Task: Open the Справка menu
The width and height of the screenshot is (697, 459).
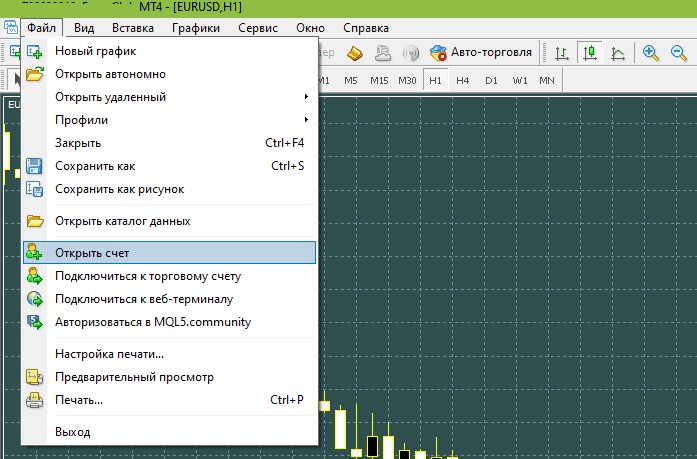Action: tap(366, 28)
